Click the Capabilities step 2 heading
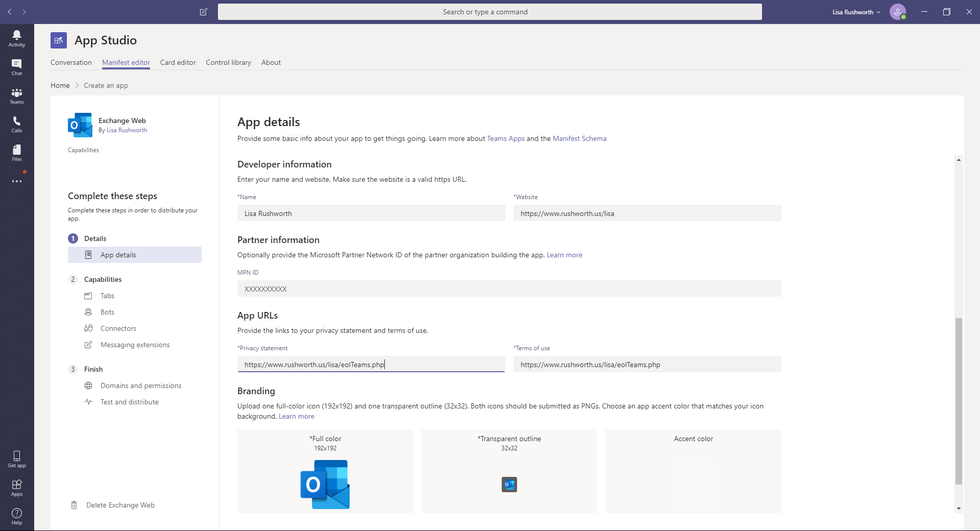Screen dimensions: 980x531 [103, 279]
